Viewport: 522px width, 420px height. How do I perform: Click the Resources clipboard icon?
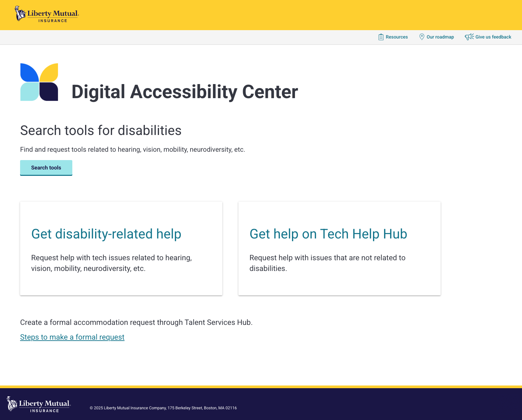[381, 37]
